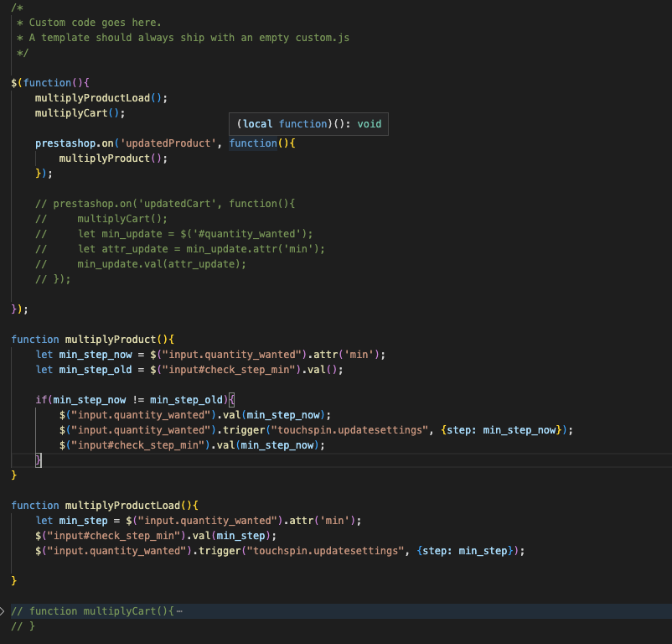
Task: Click the min_step_old variable declaration
Action: tap(96, 370)
